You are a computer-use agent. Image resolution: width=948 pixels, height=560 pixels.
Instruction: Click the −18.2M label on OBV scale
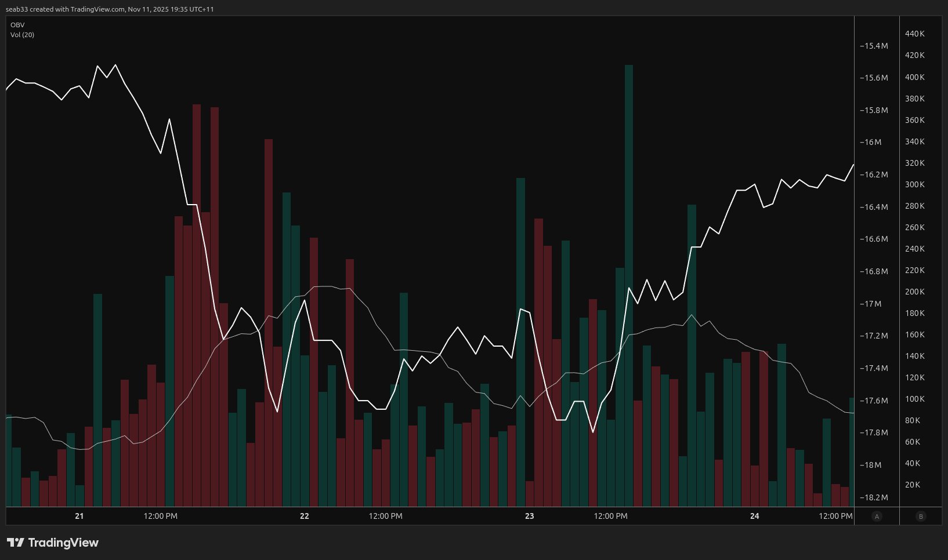click(874, 497)
